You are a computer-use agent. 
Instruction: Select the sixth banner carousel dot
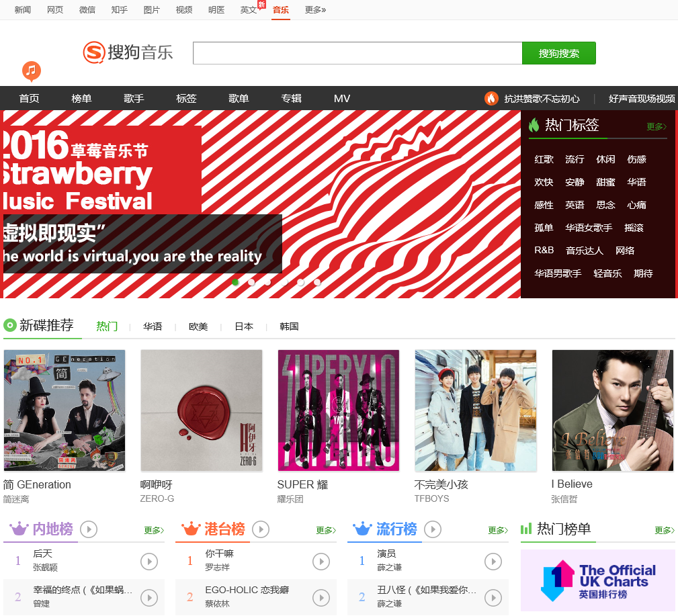click(x=317, y=282)
